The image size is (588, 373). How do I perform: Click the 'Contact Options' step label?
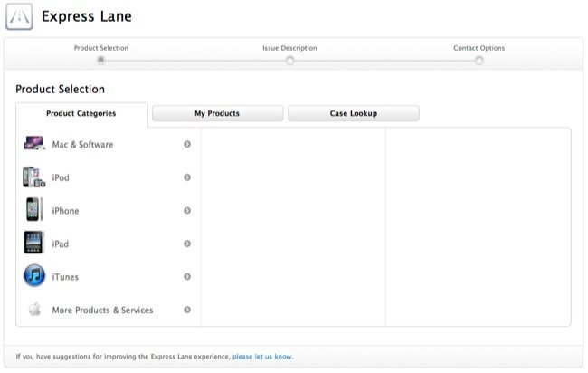(479, 48)
